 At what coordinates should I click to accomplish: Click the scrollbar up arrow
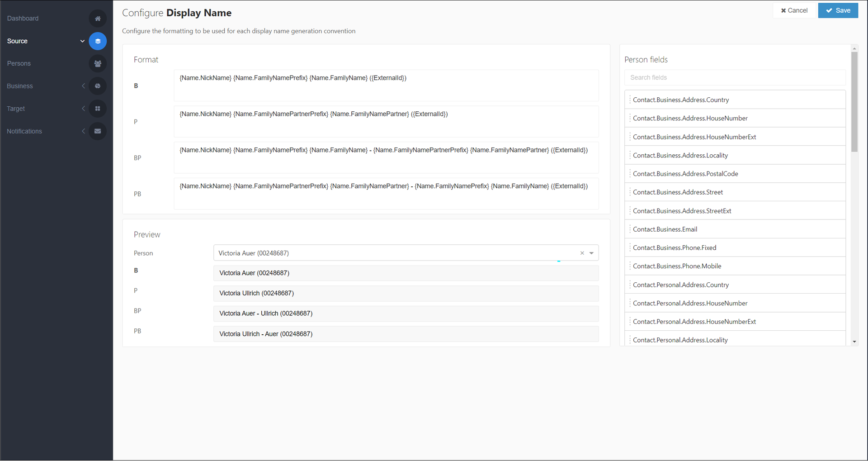854,48
